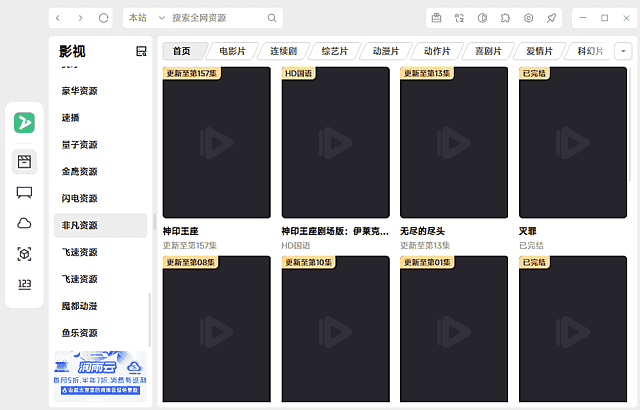Go back using the back arrow
This screenshot has width=640, height=410.
click(x=58, y=18)
